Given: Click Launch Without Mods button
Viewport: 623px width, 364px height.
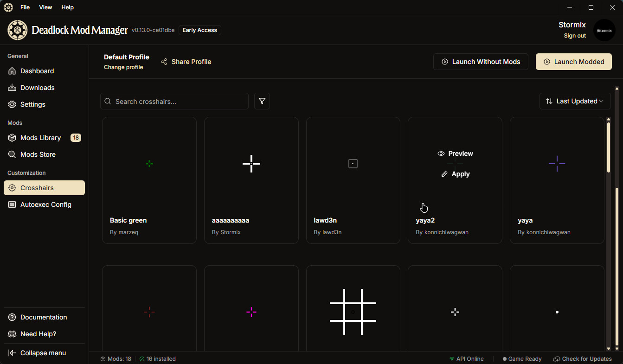Looking at the screenshot, I should 481,62.
